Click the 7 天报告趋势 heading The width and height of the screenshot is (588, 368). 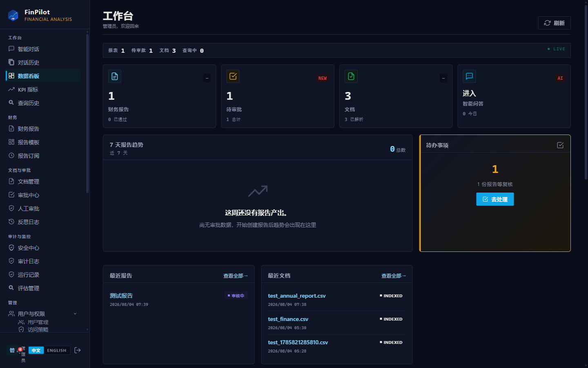pos(127,145)
